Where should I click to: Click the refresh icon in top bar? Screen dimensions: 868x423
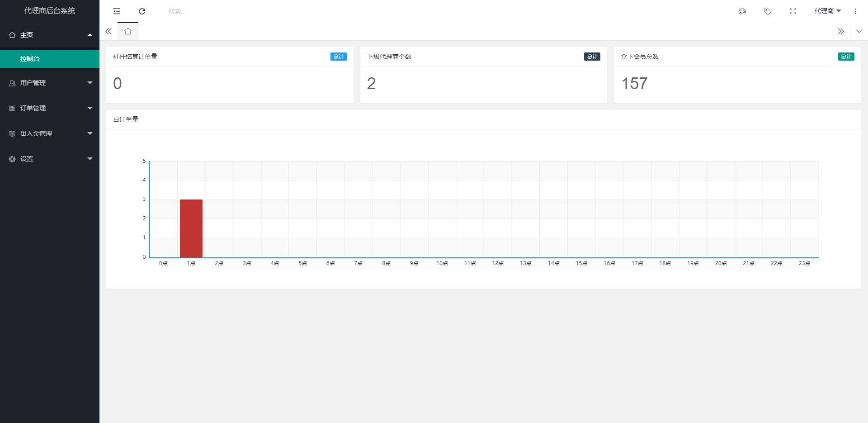point(142,11)
